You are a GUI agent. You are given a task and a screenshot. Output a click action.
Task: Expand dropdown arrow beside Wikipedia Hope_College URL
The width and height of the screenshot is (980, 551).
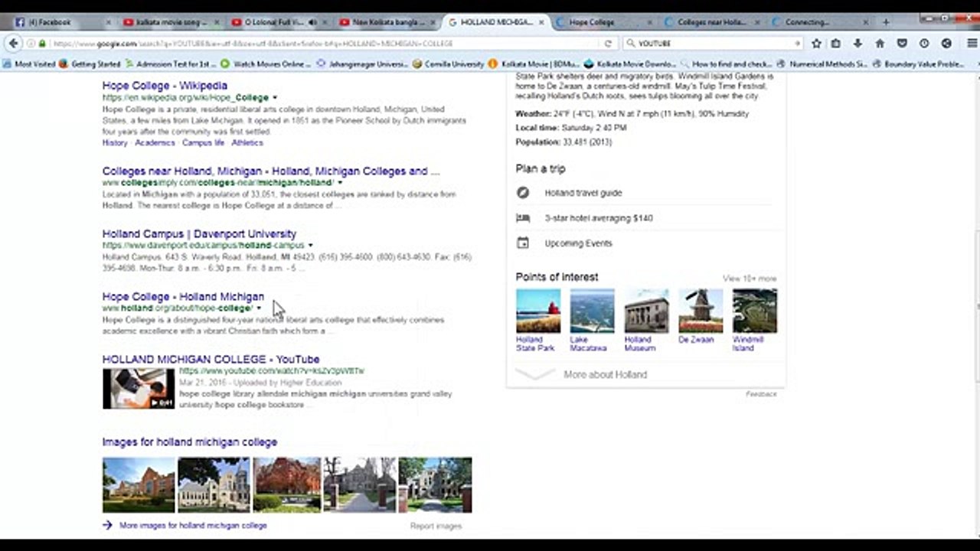click(275, 98)
